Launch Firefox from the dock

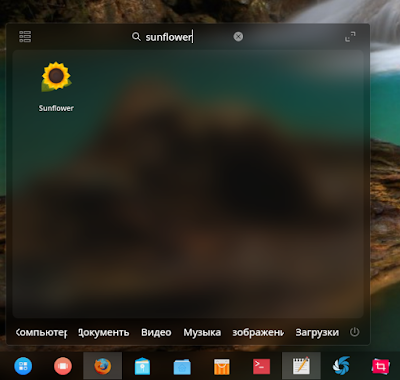(102, 366)
